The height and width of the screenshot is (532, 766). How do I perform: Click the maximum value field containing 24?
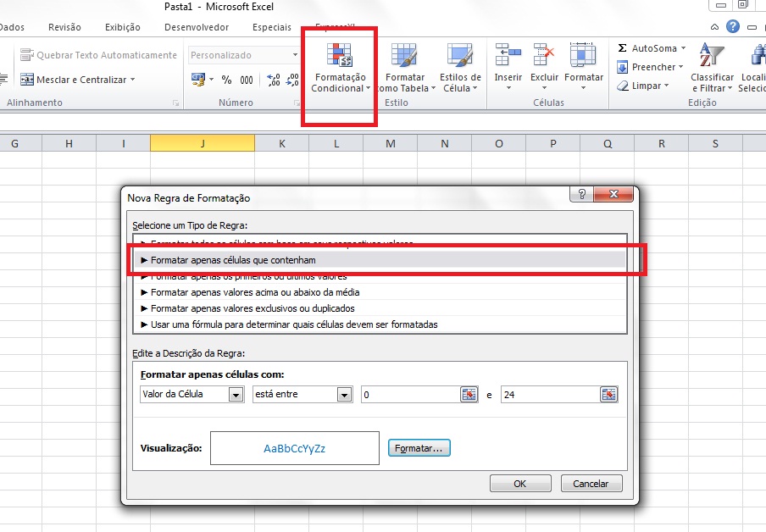tap(551, 394)
